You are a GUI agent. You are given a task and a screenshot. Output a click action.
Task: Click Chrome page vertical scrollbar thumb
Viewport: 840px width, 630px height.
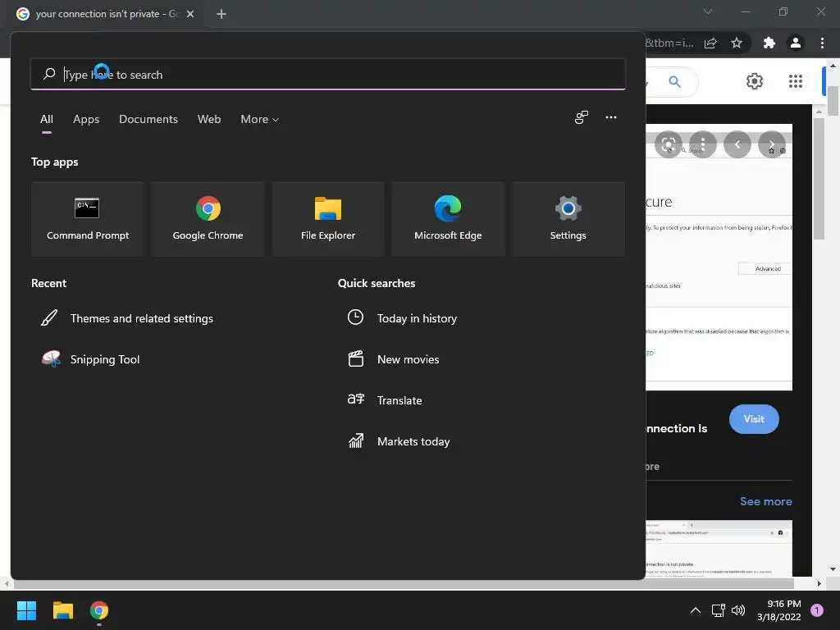click(833, 101)
